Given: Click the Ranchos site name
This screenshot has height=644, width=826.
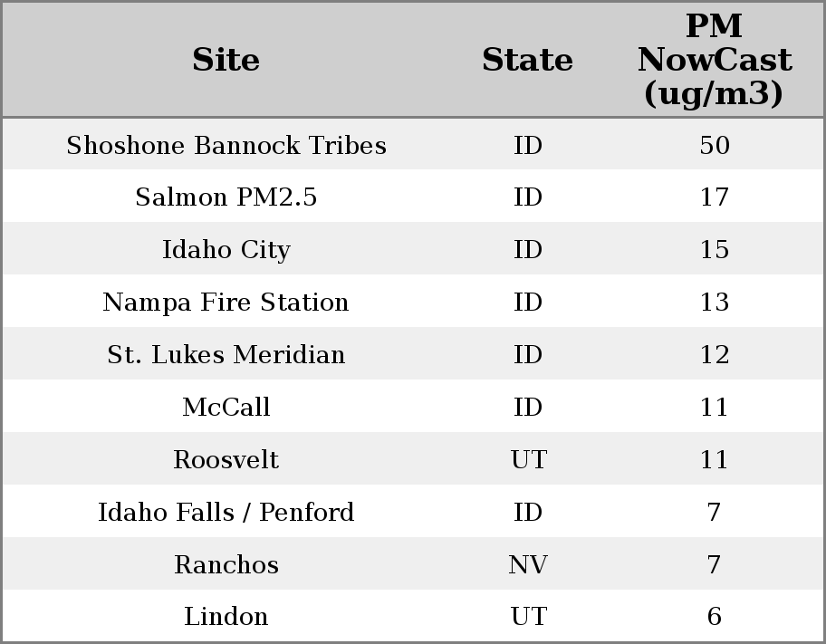Looking at the screenshot, I should [x=226, y=565].
